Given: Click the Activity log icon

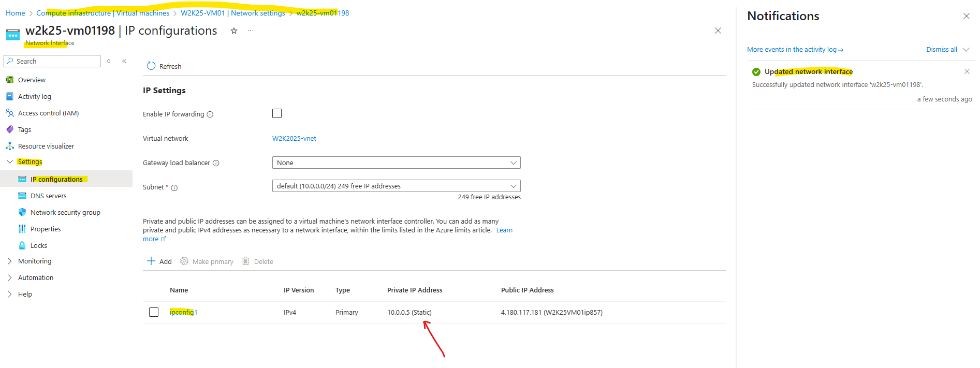Looking at the screenshot, I should [x=9, y=96].
